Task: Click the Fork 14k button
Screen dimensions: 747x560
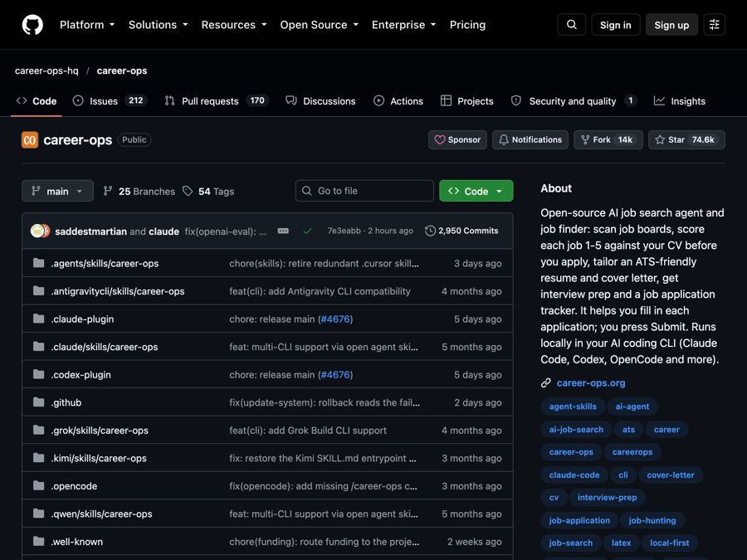Action: point(608,140)
